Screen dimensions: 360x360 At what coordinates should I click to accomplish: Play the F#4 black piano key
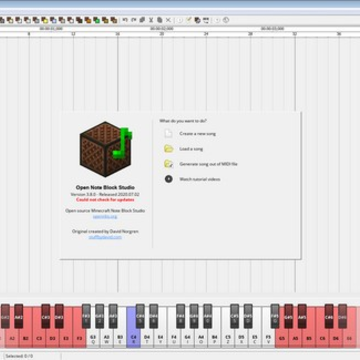click(180, 316)
